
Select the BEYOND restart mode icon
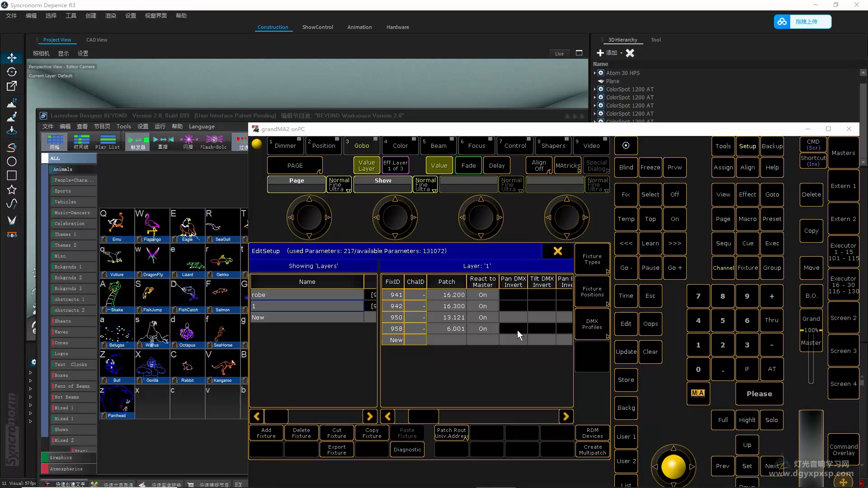[163, 141]
